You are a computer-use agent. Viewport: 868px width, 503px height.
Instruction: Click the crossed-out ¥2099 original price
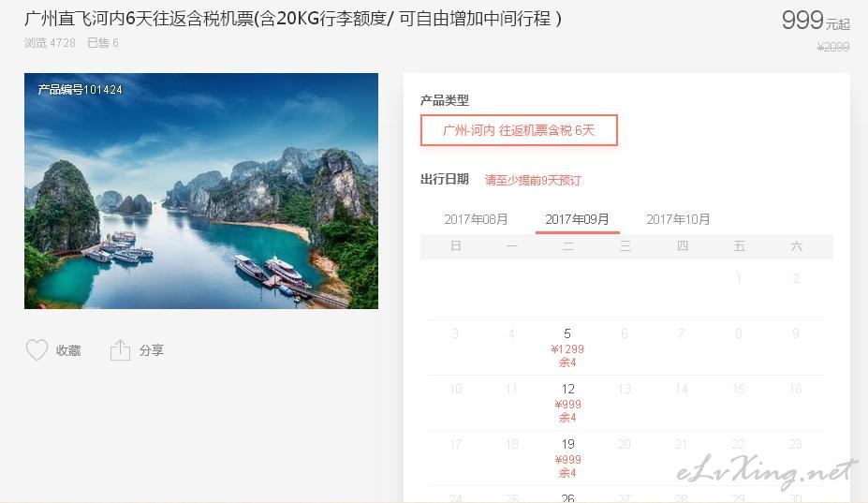(x=833, y=47)
